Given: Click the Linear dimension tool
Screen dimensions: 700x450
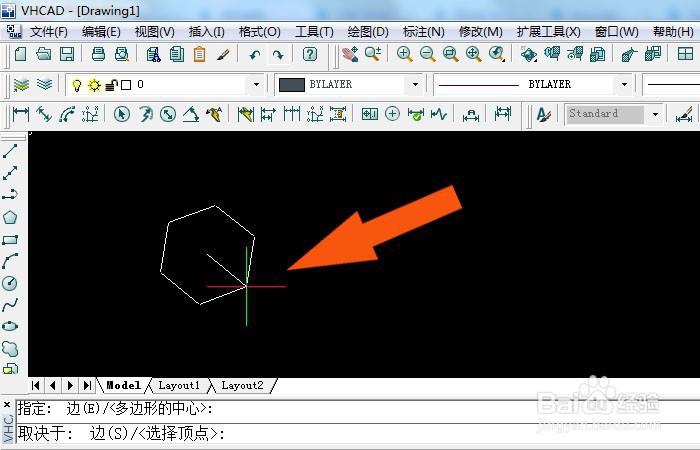Looking at the screenshot, I should tap(21, 114).
